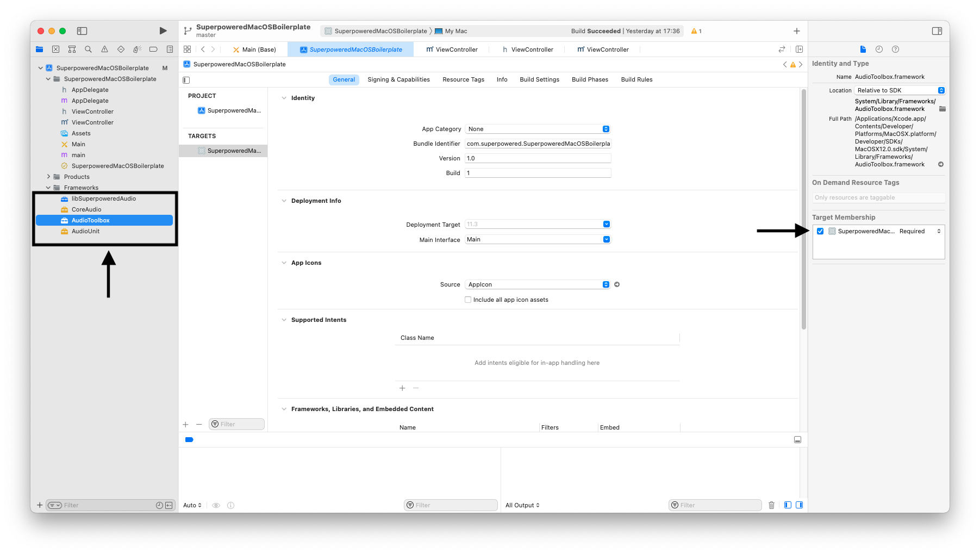Open the App Icons Source dropdown
Image resolution: width=980 pixels, height=553 pixels.
[x=538, y=284]
